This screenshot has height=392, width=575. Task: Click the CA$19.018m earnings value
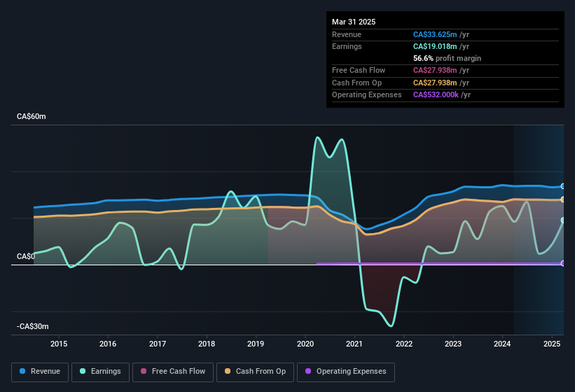(435, 46)
